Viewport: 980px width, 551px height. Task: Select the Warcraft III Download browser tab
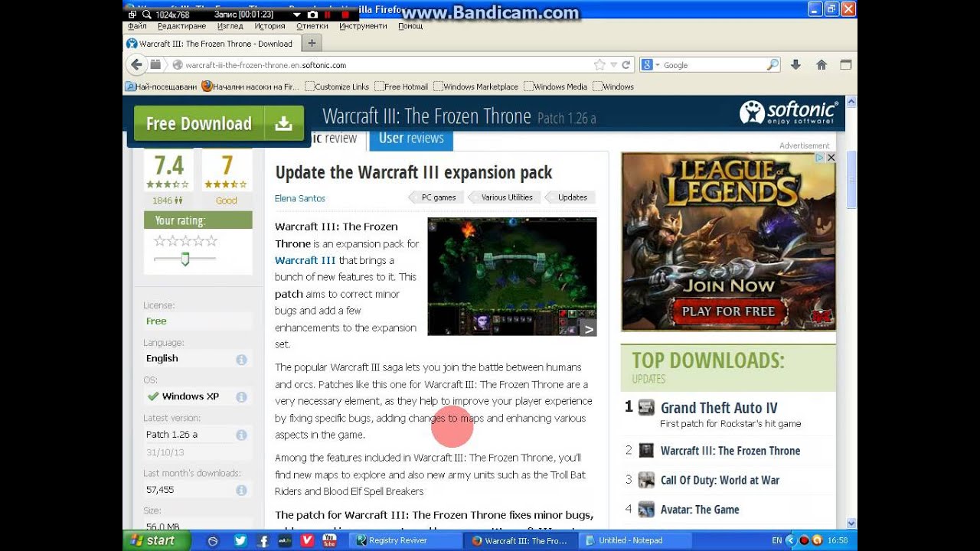click(x=211, y=44)
